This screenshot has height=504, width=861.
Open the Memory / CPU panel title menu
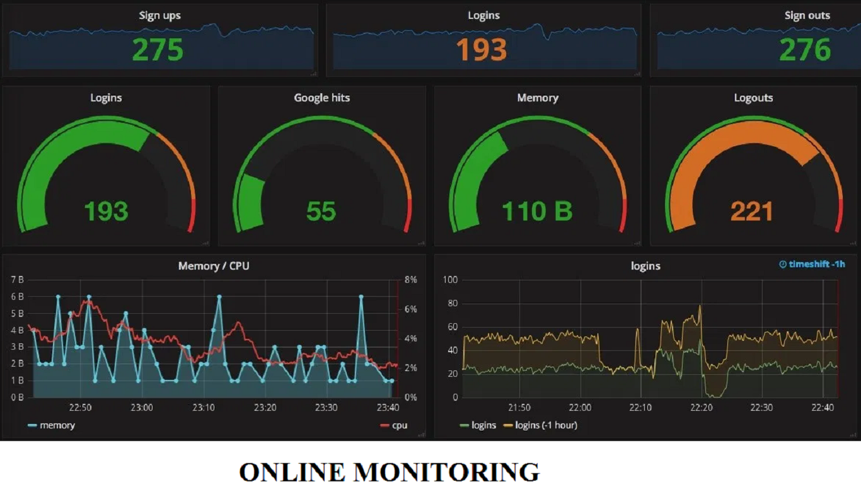click(214, 266)
